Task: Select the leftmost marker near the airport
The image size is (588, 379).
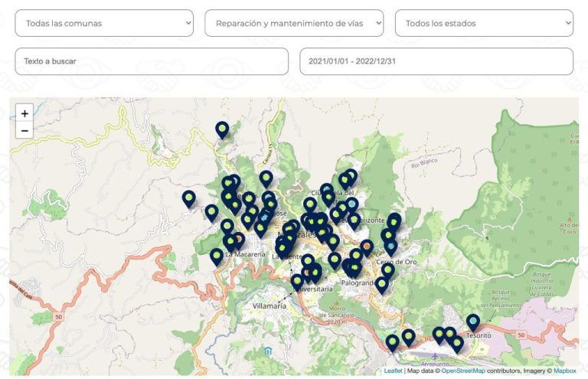Action: point(392,343)
